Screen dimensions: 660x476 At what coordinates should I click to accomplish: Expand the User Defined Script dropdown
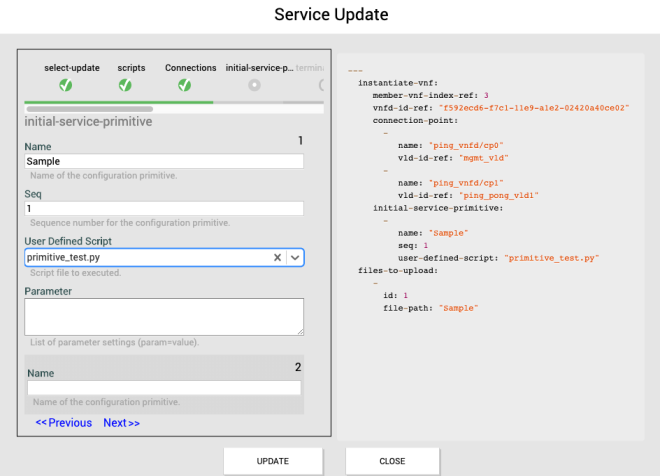tap(295, 257)
